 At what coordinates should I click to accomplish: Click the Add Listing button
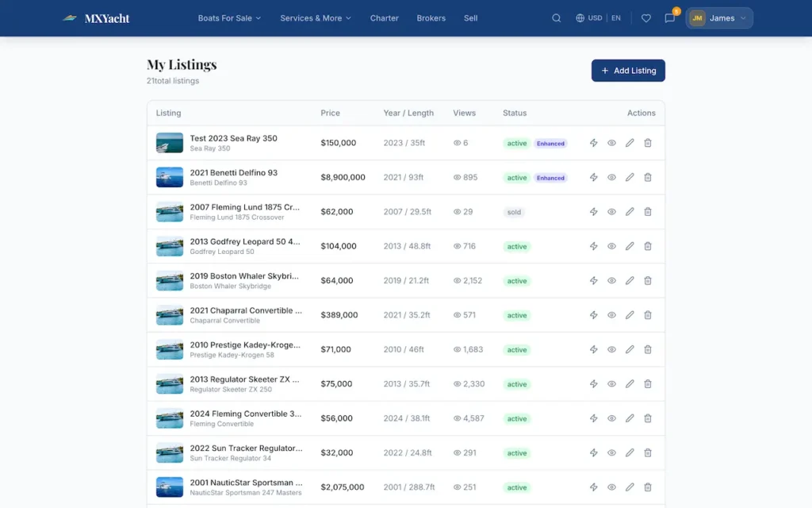coord(628,71)
